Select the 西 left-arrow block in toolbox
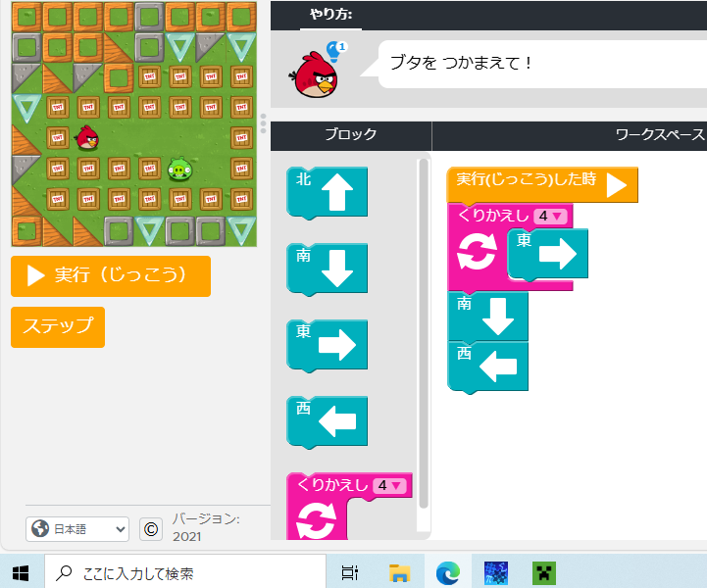The width and height of the screenshot is (707, 588). coord(327,421)
